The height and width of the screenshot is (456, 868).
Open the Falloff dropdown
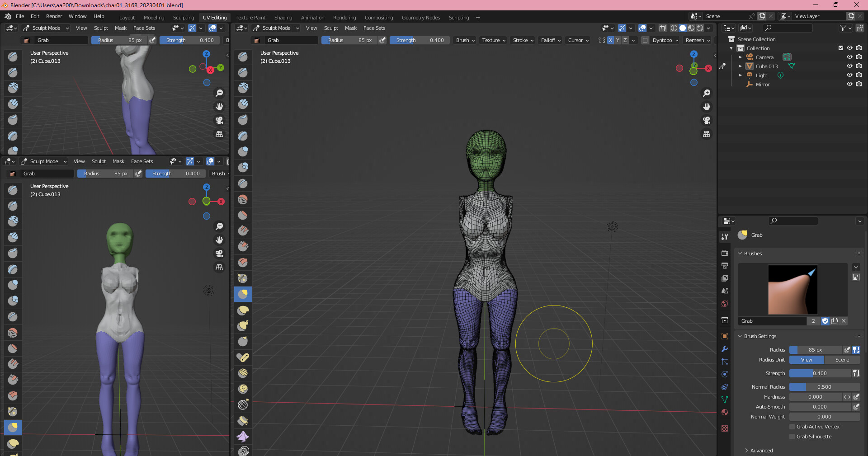pyautogui.click(x=551, y=40)
